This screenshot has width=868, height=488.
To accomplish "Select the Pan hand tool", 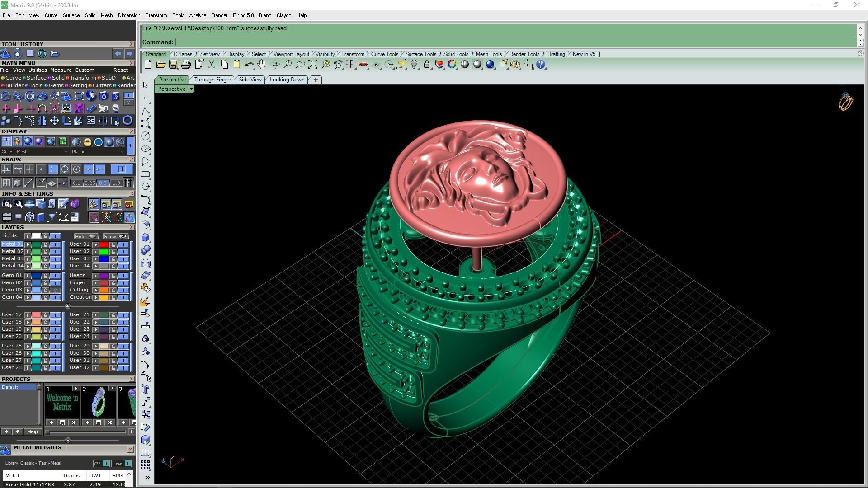I will click(261, 65).
